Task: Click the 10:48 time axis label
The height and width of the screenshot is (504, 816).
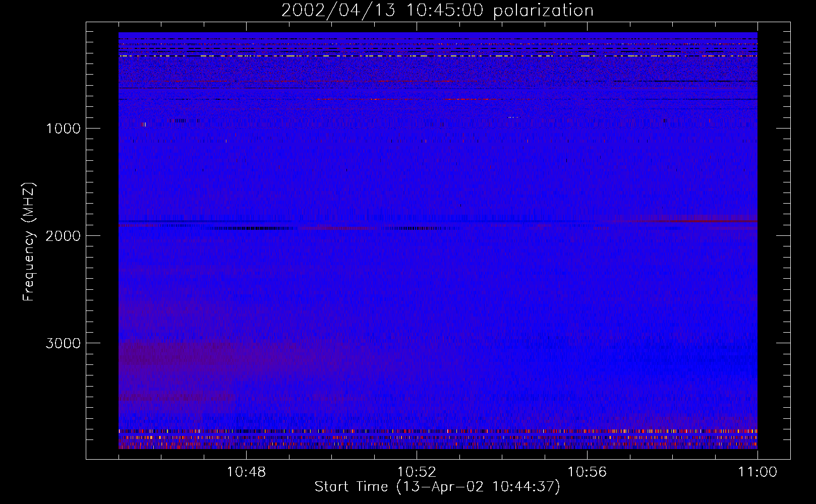Action: click(246, 472)
